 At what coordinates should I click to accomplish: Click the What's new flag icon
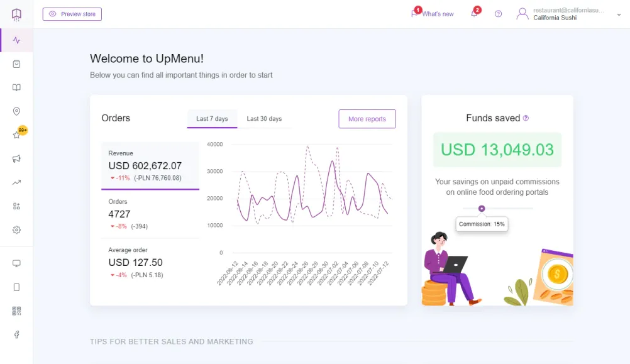tap(414, 14)
